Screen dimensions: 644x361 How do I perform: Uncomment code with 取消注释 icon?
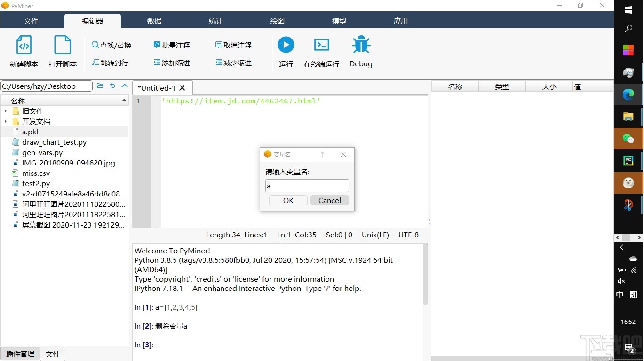click(233, 45)
